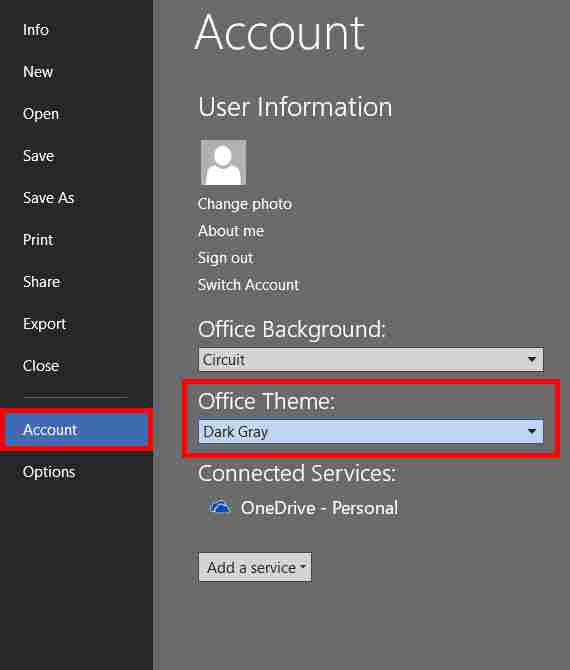
Task: Choose Save As option
Action: 49,197
